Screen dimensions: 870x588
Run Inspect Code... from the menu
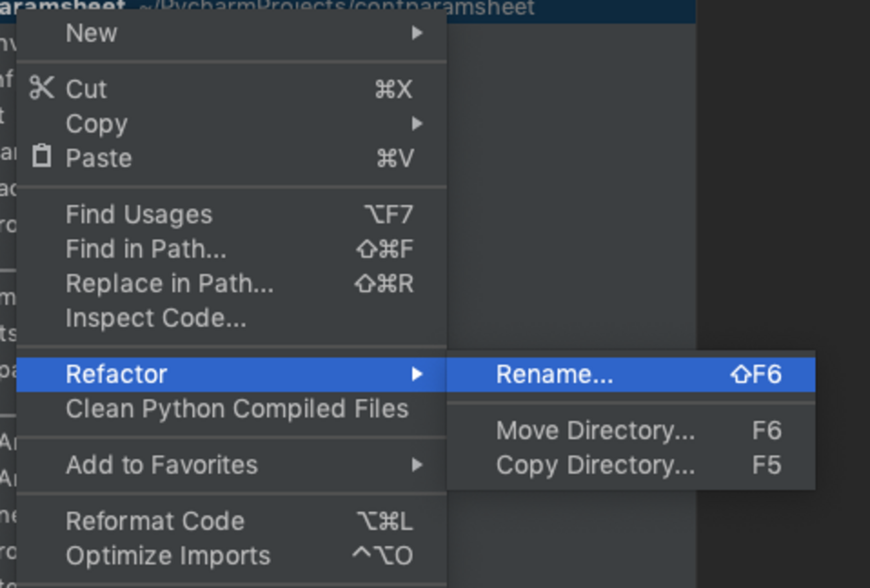[156, 318]
